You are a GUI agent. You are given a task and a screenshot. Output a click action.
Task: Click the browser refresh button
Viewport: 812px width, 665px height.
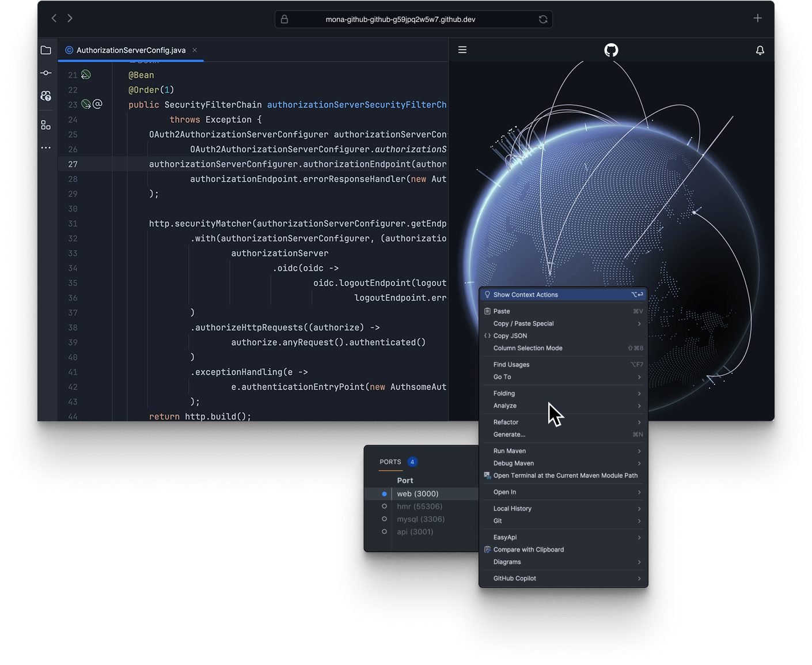coord(542,19)
